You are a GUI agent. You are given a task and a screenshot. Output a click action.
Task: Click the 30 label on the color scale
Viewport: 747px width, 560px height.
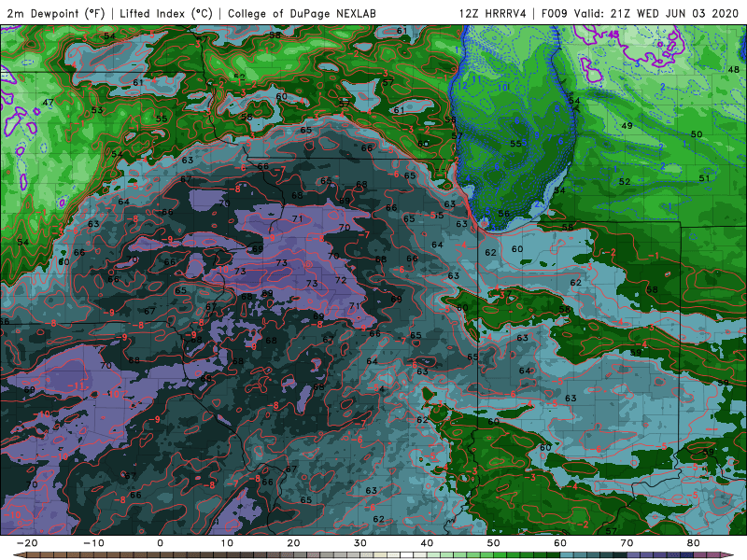click(360, 543)
